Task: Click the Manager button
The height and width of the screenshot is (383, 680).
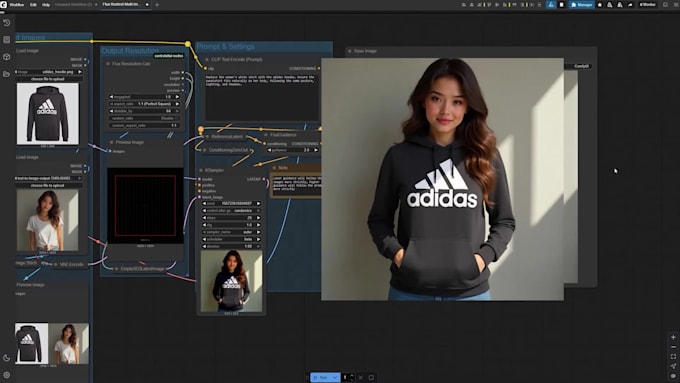Action: tap(582, 5)
